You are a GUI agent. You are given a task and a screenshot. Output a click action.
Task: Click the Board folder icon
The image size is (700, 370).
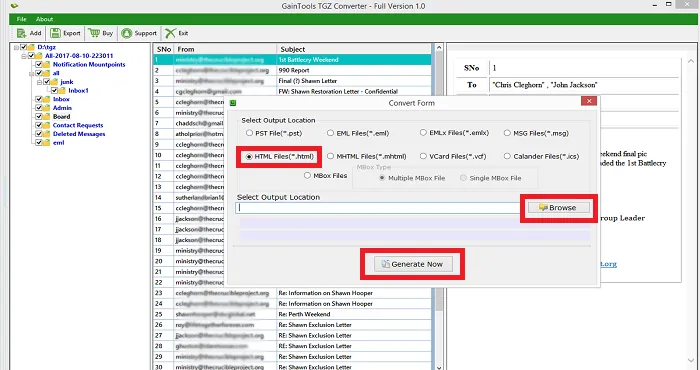tap(46, 116)
